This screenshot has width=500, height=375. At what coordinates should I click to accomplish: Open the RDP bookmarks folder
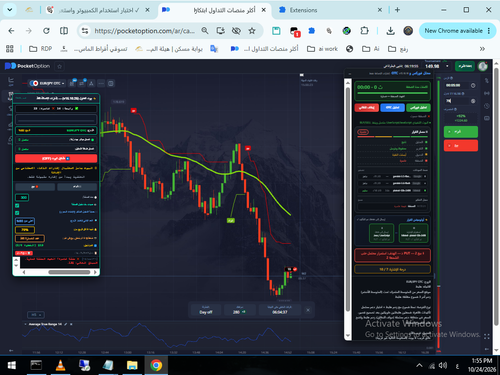pos(41,49)
